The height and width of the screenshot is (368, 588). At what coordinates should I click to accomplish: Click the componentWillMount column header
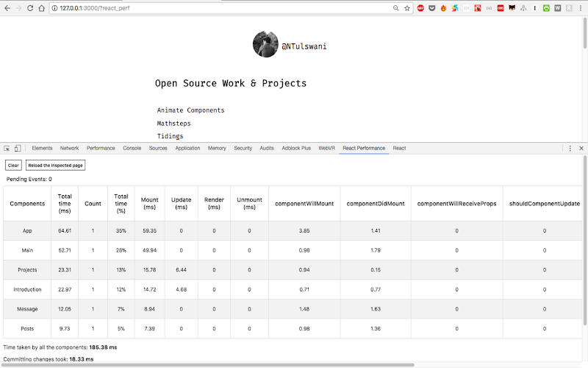pos(304,204)
